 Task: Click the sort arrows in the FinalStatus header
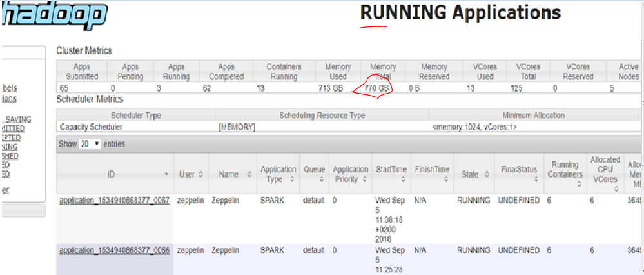(535, 179)
